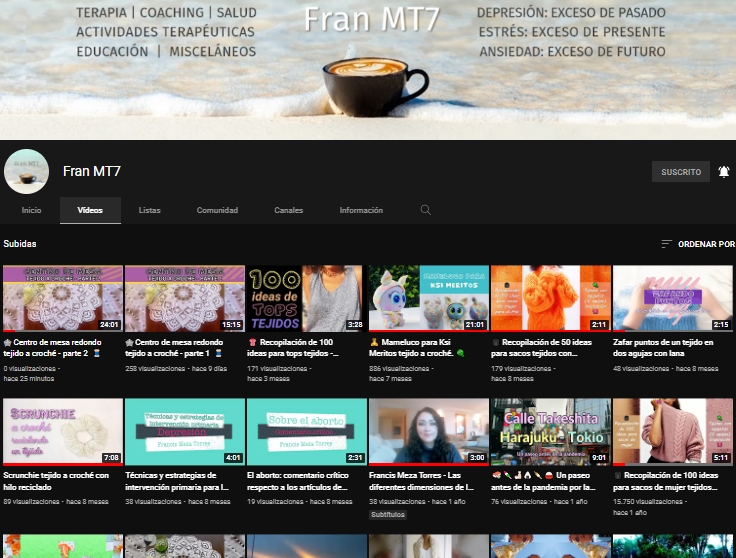
Task: Open Francis Meza Torres webcam video thumbnail
Action: tap(429, 432)
